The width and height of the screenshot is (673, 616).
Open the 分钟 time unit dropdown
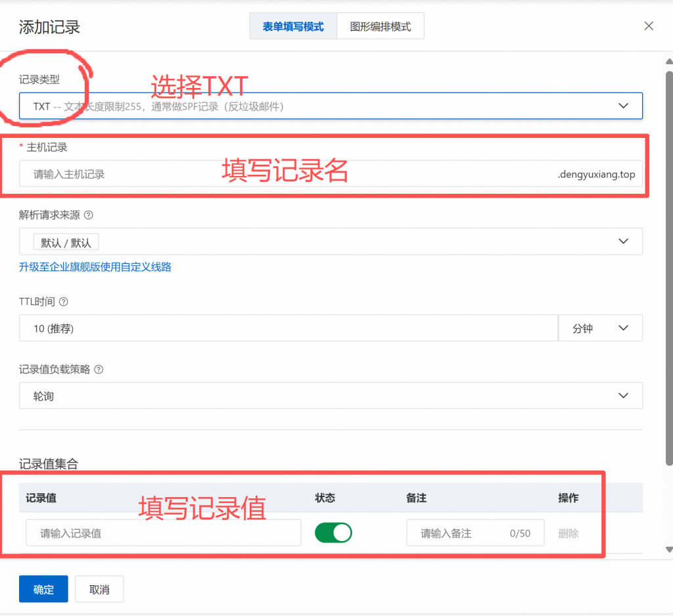pyautogui.click(x=600, y=328)
